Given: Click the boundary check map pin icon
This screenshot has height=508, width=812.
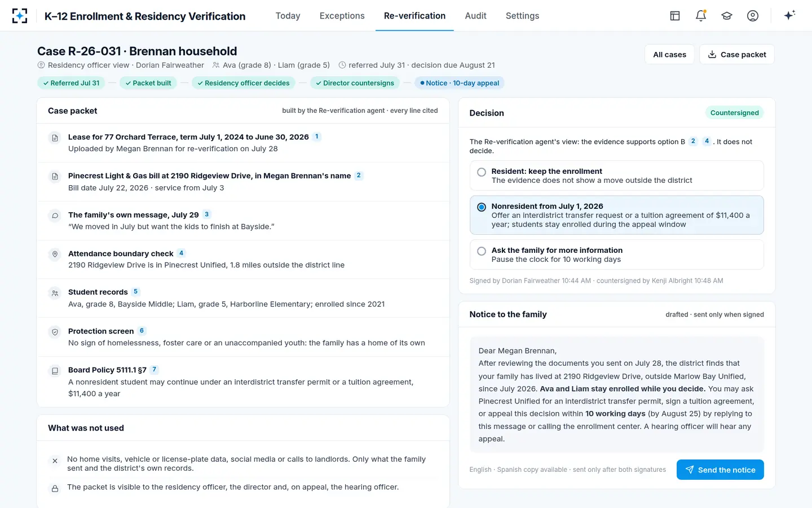Looking at the screenshot, I should click(x=55, y=255).
